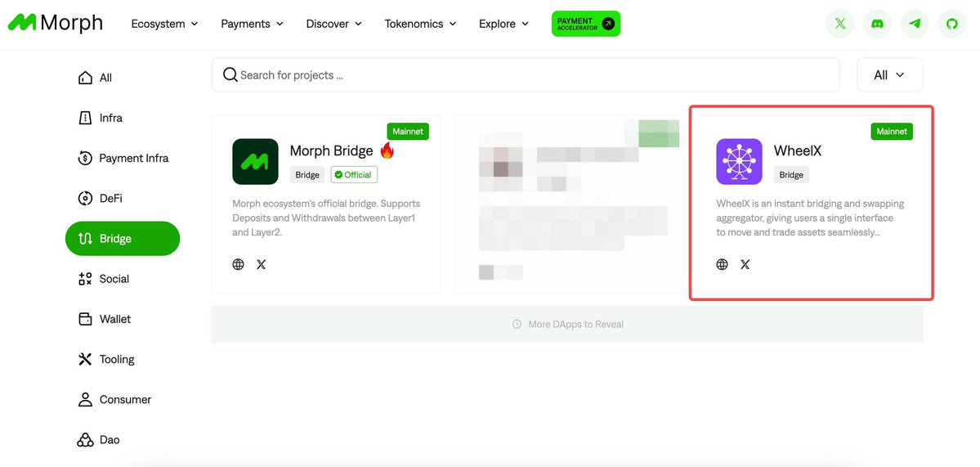980x467 pixels.
Task: Select the All category in the sidebar
Action: (x=95, y=79)
